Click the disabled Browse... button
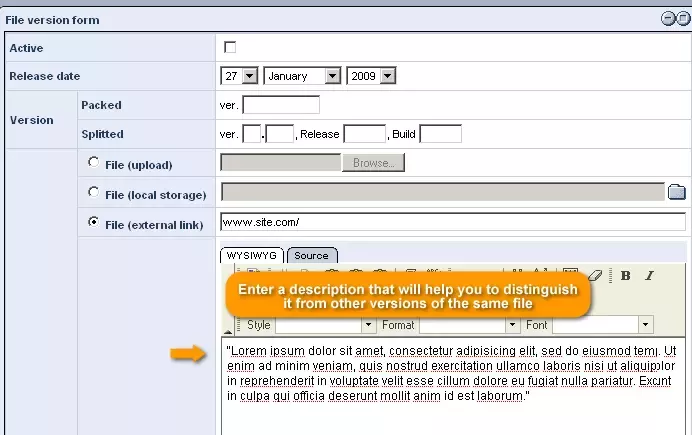This screenshot has height=435, width=692. point(373,163)
